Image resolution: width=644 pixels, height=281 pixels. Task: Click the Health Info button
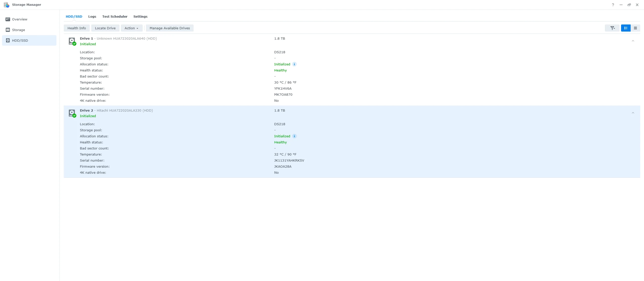point(77,28)
